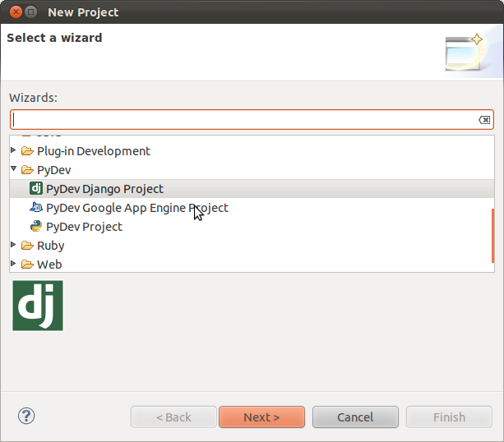This screenshot has height=442, width=504.
Task: Collapse the PyDev category
Action: (13, 168)
